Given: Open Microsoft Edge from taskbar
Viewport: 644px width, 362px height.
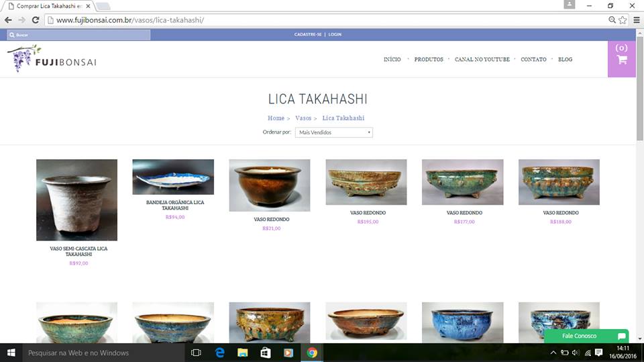Looking at the screenshot, I should [219, 353].
